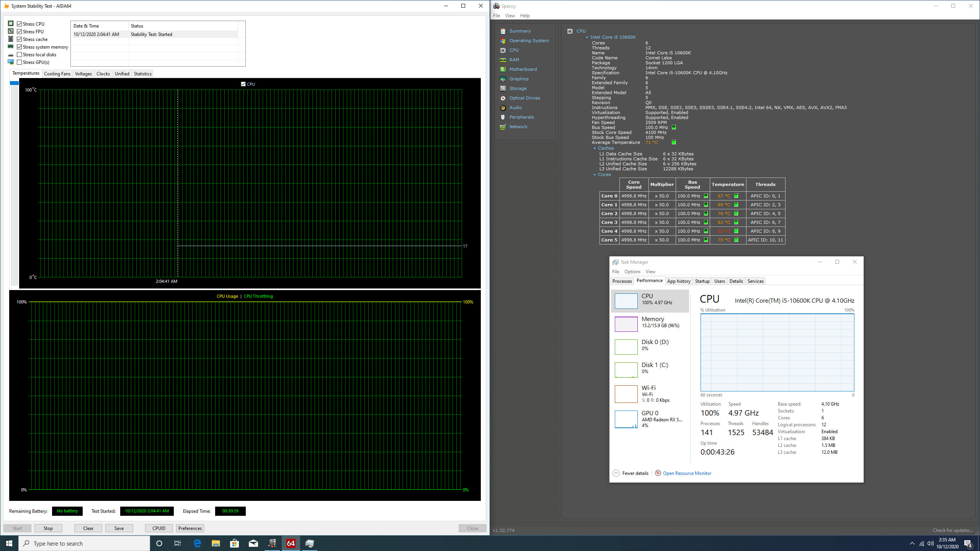Open Resource Monitor link
The width and height of the screenshot is (980, 551).
[687, 473]
